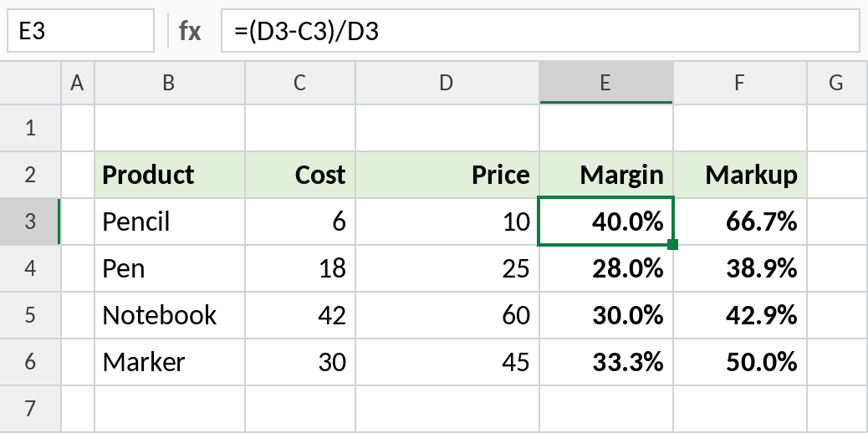Select column E header
The image size is (868, 433).
606,83
